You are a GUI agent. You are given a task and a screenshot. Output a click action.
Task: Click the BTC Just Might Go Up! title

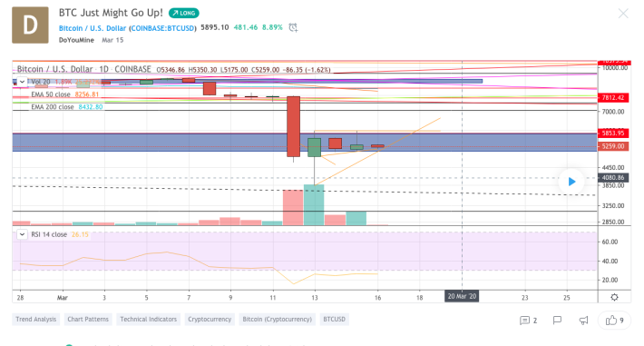111,13
